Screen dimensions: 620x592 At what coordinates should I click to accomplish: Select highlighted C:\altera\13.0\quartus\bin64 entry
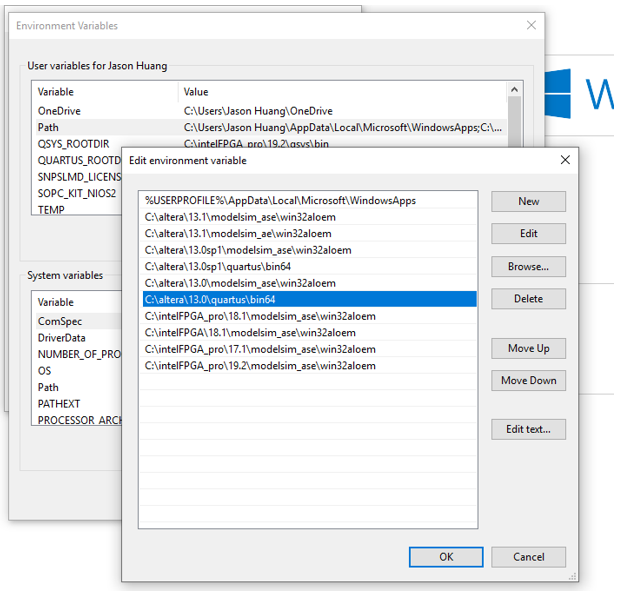pos(309,300)
